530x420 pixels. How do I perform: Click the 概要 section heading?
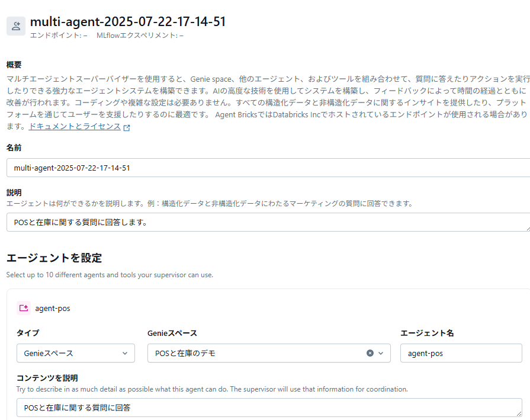14,65
